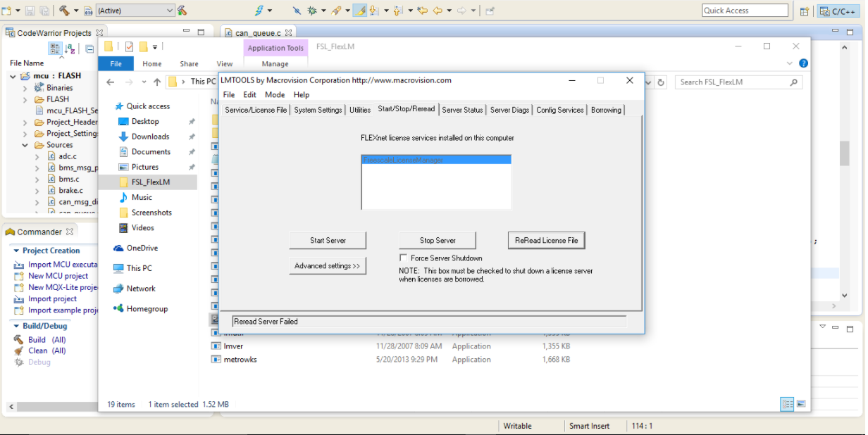868x435 pixels.
Task: Click brake.c in the Sources tree
Action: pyautogui.click(x=70, y=190)
